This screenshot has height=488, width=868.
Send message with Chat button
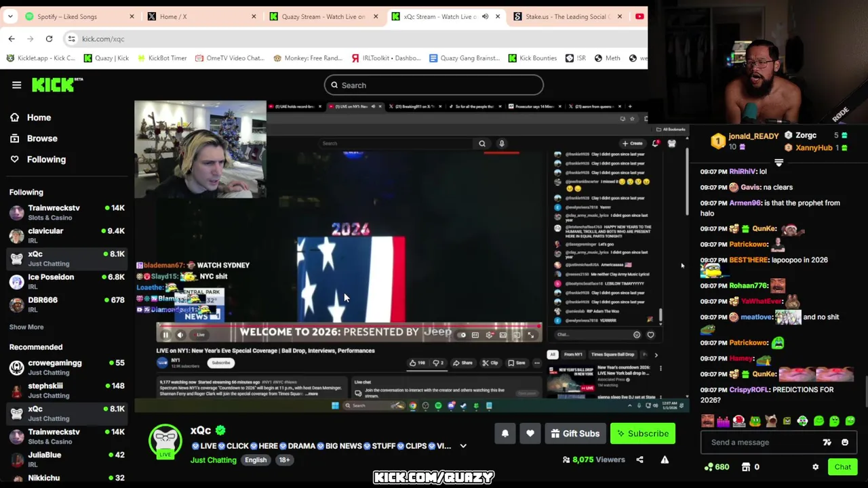843,467
